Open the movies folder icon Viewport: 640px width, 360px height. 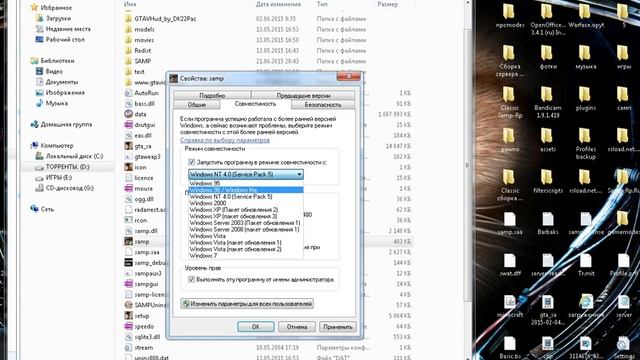point(128,40)
